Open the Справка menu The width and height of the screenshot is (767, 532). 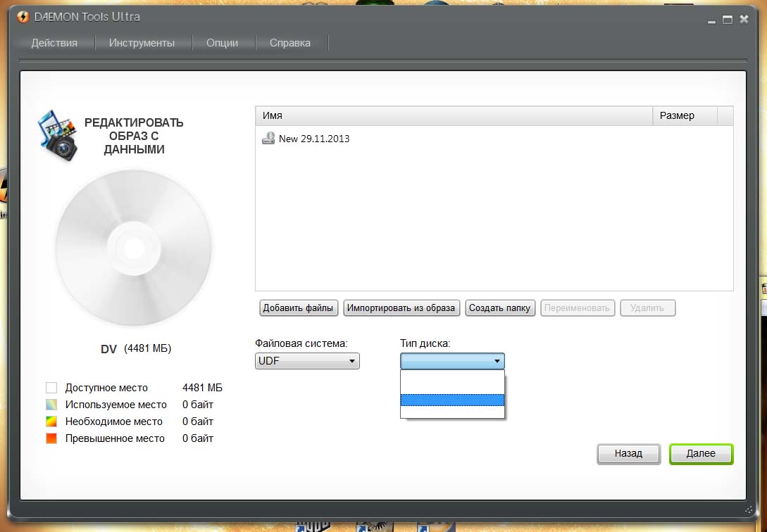click(x=289, y=43)
